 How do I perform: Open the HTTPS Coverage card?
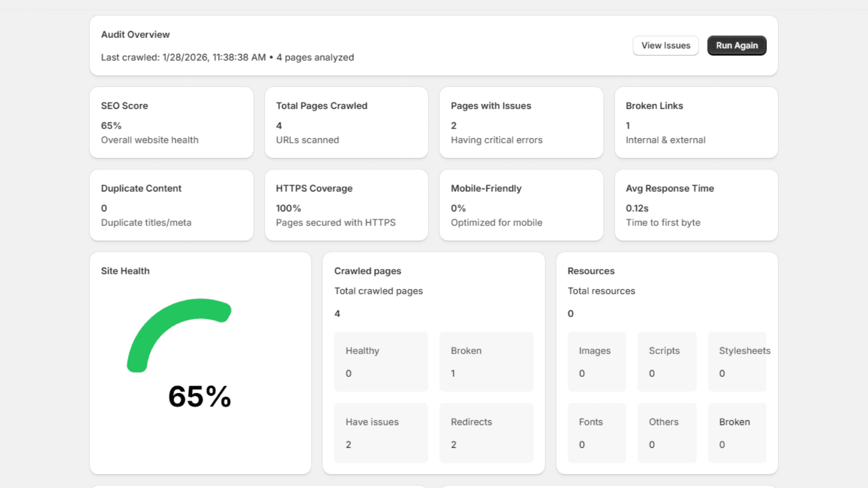tap(346, 205)
